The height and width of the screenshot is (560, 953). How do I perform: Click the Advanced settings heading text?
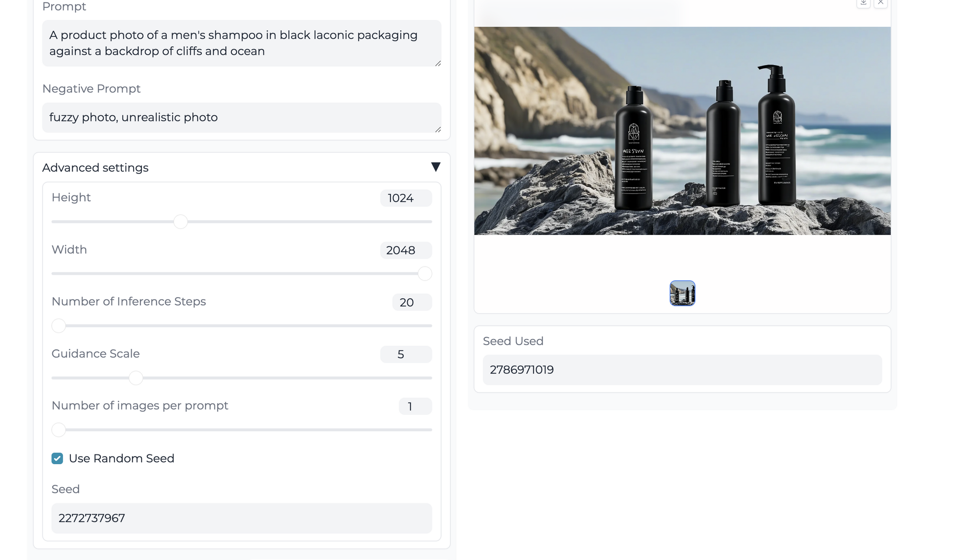click(x=95, y=167)
